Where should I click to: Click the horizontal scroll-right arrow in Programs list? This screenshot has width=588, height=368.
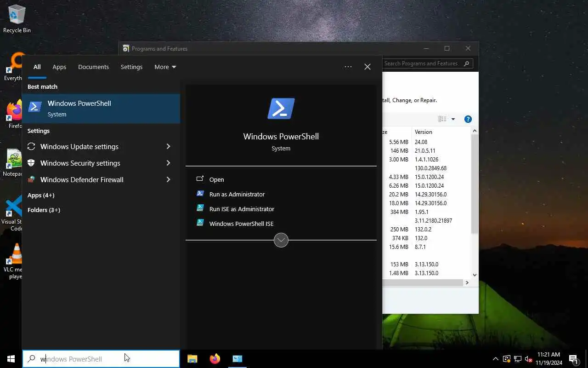tap(467, 282)
